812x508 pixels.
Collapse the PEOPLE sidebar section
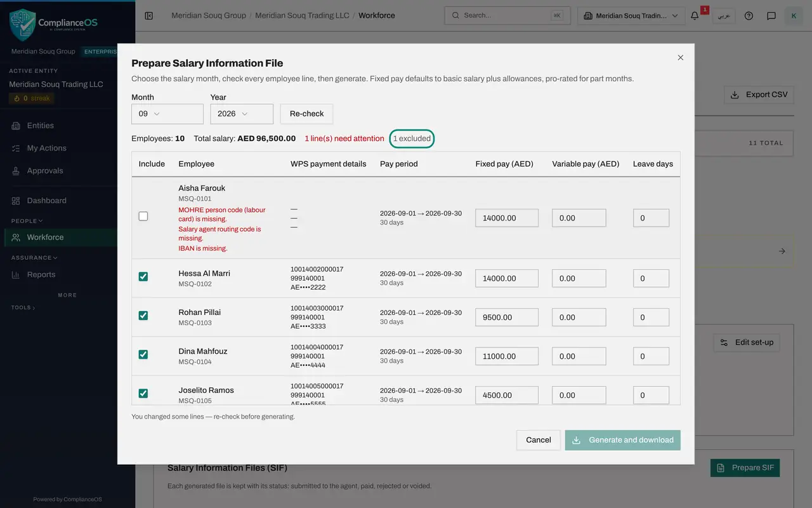[27, 221]
